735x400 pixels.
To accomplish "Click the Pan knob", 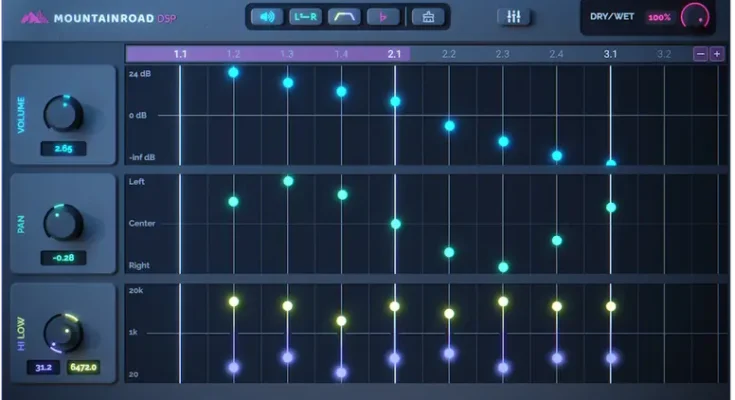I will point(63,221).
